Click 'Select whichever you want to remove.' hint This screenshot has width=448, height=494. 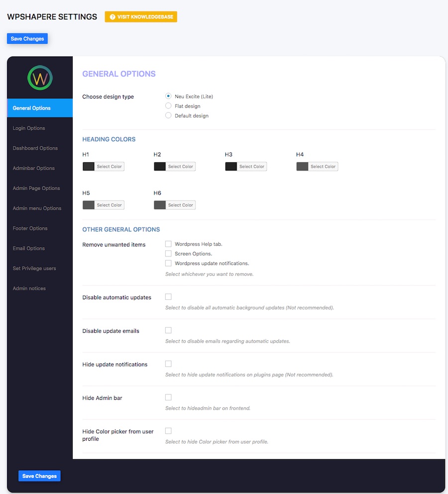click(210, 274)
